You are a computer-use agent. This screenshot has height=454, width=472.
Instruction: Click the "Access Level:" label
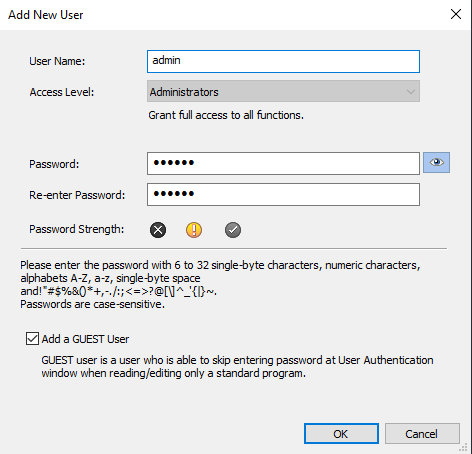(x=62, y=92)
